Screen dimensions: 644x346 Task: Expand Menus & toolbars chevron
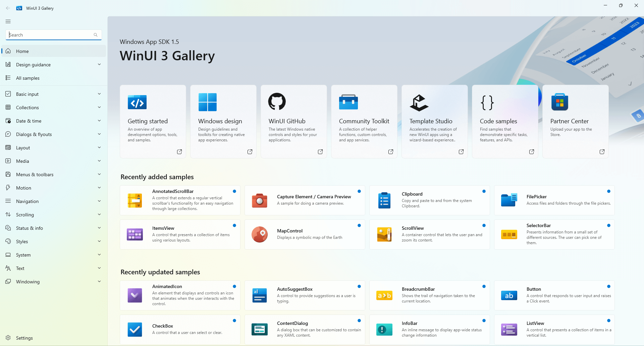[99, 174]
